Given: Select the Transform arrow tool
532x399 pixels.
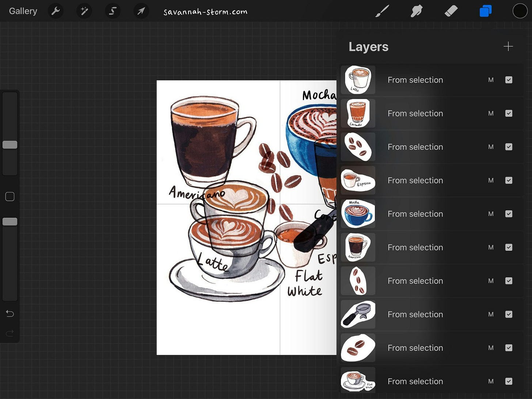Looking at the screenshot, I should point(141,11).
